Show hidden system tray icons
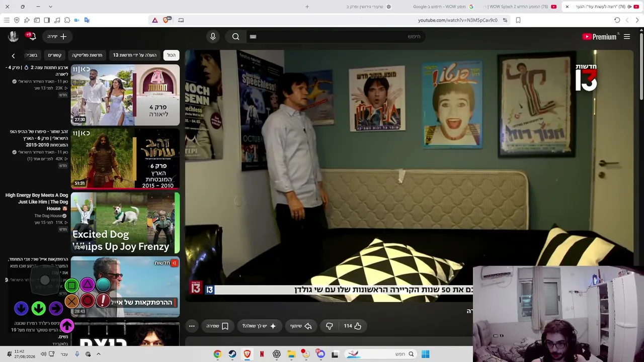The width and height of the screenshot is (644, 362). click(99, 354)
